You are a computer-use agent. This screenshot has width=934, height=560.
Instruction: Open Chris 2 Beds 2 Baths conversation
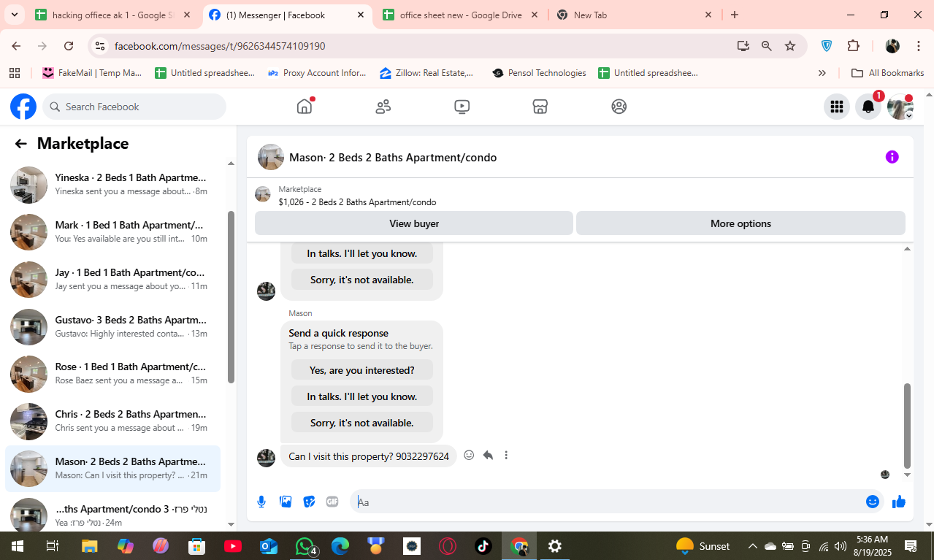pyautogui.click(x=113, y=421)
